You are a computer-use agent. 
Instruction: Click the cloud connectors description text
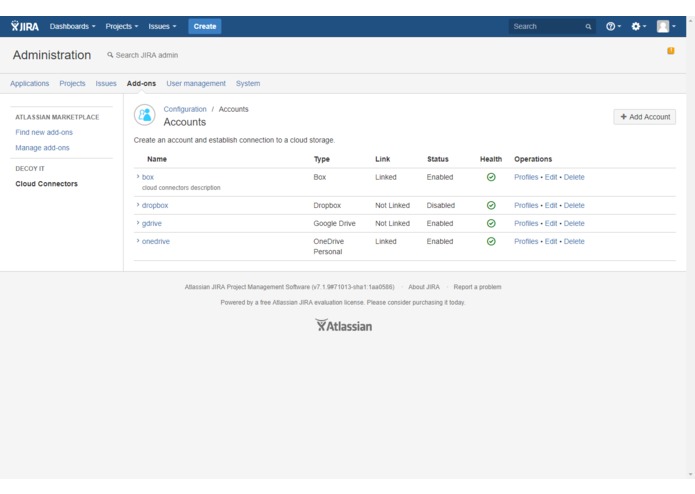point(181,188)
